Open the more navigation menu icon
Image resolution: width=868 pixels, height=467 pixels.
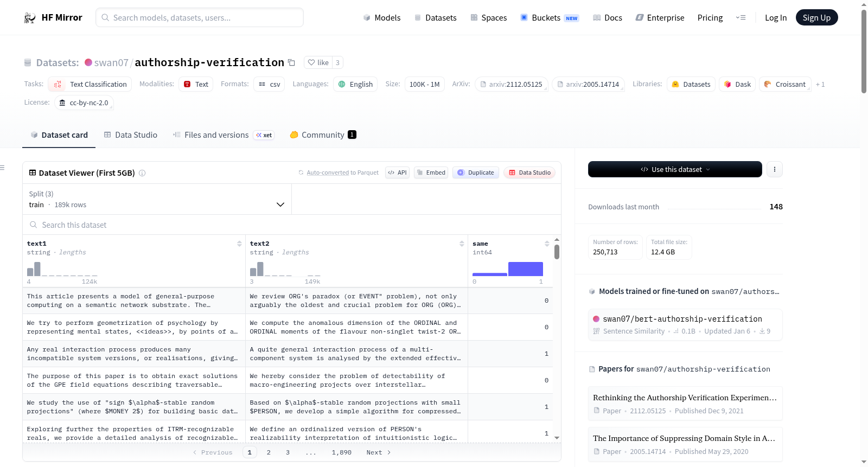[x=741, y=18]
